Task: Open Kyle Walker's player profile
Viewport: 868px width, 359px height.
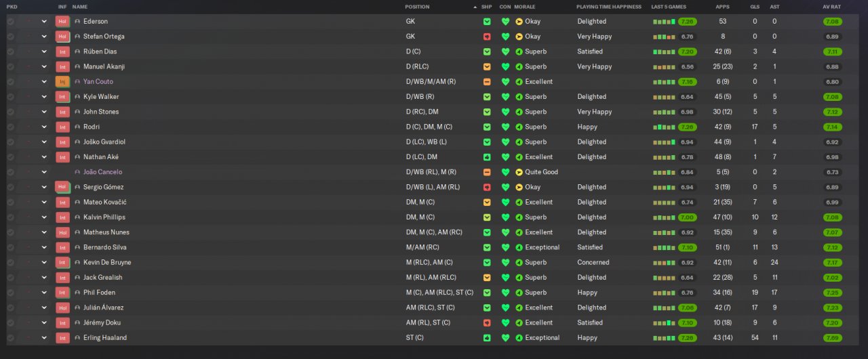Action: [x=101, y=97]
